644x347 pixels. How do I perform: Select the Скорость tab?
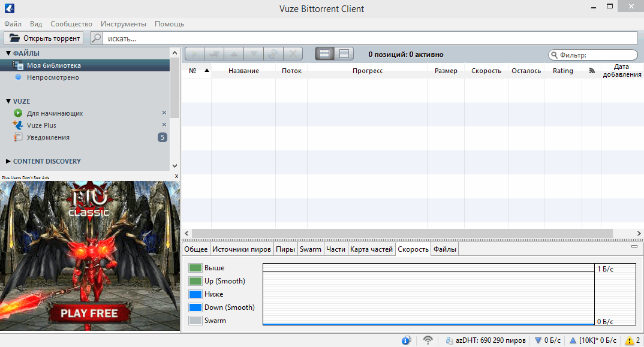pyautogui.click(x=413, y=249)
